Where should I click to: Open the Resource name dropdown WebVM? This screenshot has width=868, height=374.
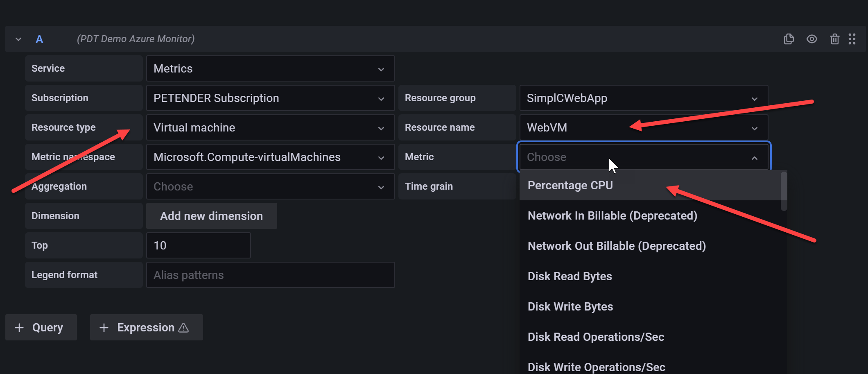(644, 127)
